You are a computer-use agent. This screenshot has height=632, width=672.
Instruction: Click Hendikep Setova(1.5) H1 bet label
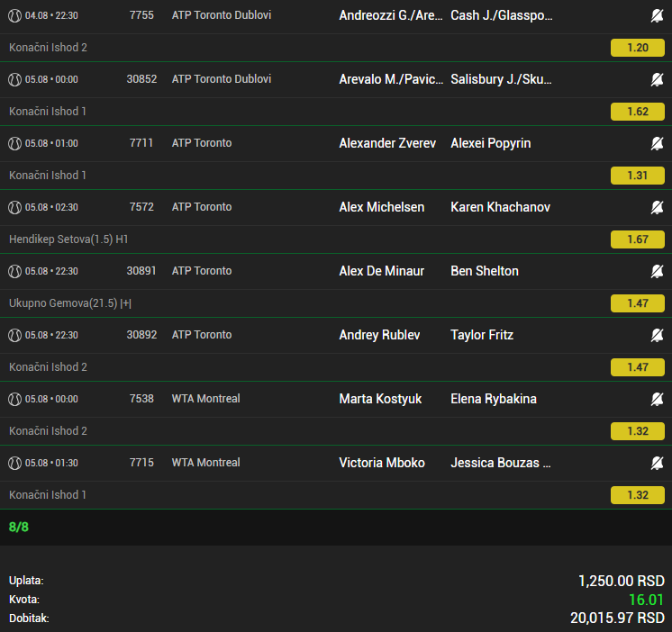(68, 239)
